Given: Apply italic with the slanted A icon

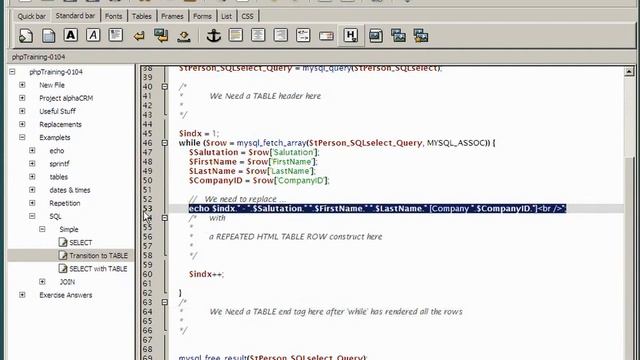Looking at the screenshot, I should 93,35.
